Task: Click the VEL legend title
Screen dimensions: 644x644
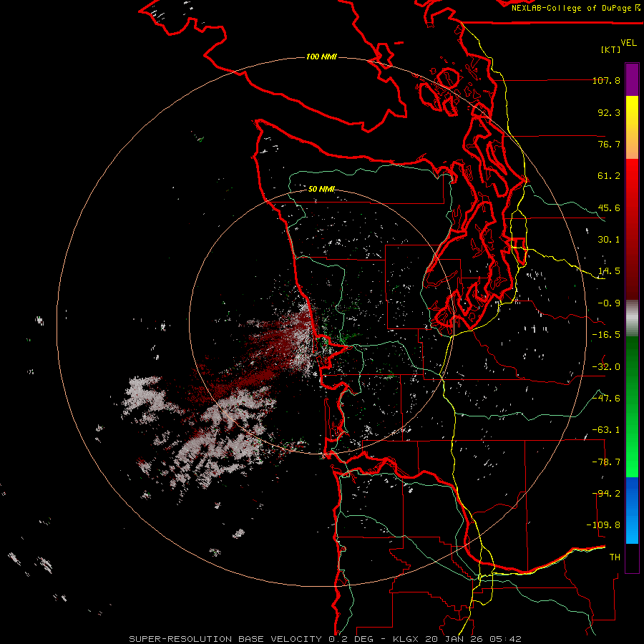Action: point(628,43)
